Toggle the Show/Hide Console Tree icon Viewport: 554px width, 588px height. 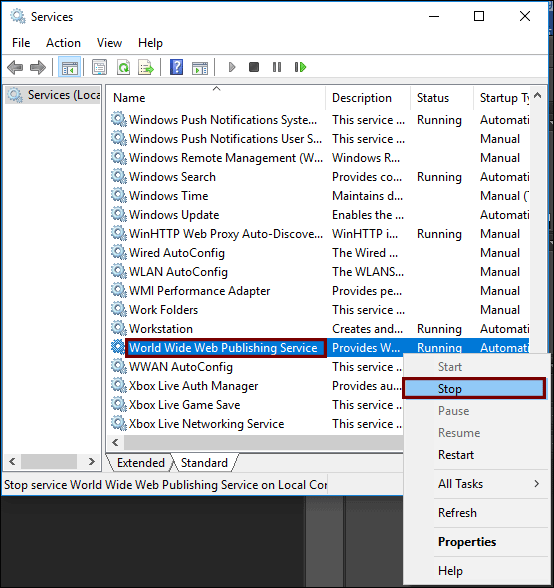69,68
